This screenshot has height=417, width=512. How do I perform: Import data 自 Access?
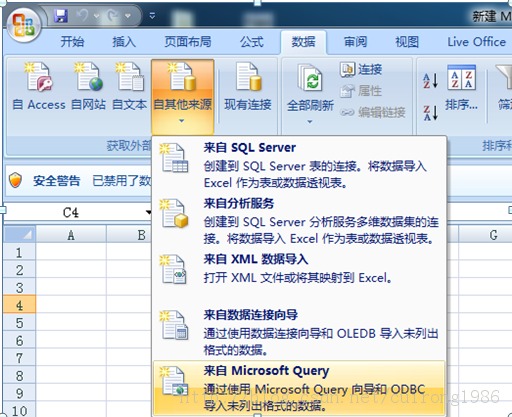(x=39, y=87)
